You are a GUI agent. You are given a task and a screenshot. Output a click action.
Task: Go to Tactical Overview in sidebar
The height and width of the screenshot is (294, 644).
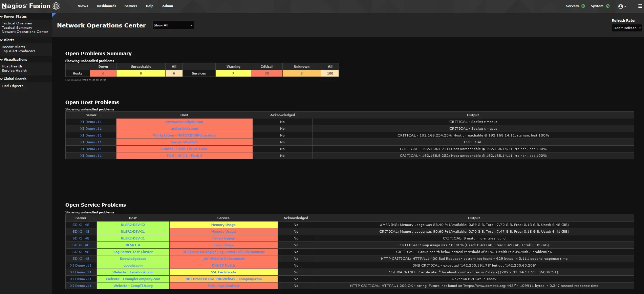(x=17, y=23)
